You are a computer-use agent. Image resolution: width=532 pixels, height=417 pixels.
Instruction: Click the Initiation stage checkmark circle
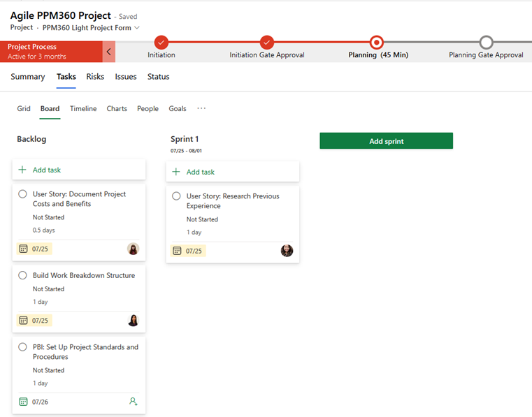click(x=161, y=42)
